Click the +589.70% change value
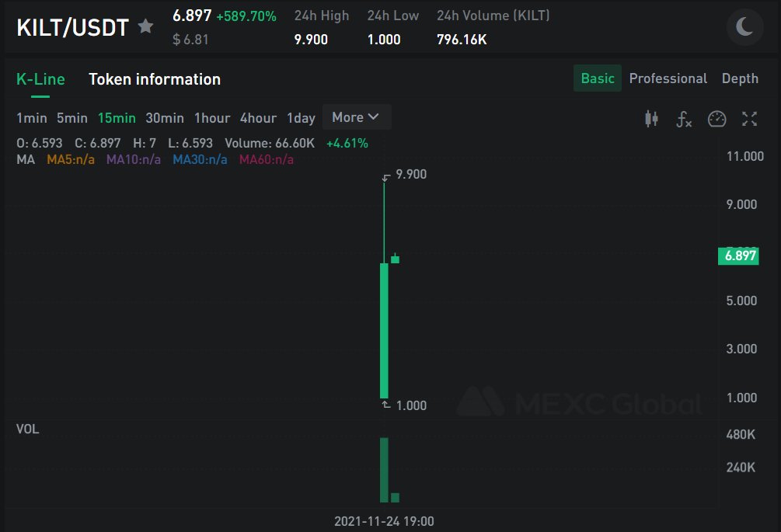 (x=246, y=16)
